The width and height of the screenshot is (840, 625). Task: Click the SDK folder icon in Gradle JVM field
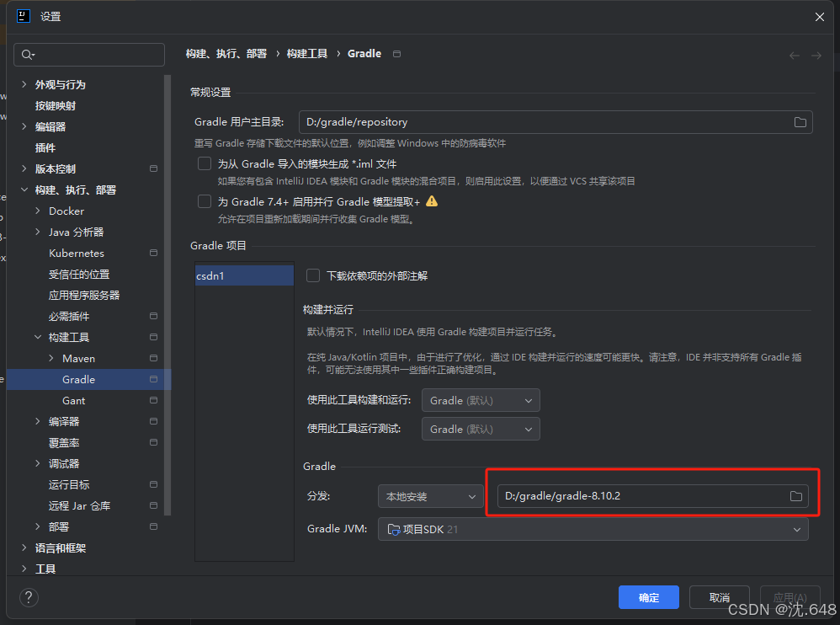point(394,530)
